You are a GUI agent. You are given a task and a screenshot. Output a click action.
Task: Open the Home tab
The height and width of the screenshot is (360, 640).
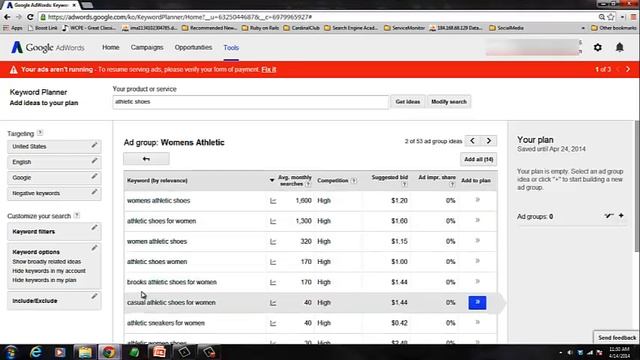[x=111, y=47]
